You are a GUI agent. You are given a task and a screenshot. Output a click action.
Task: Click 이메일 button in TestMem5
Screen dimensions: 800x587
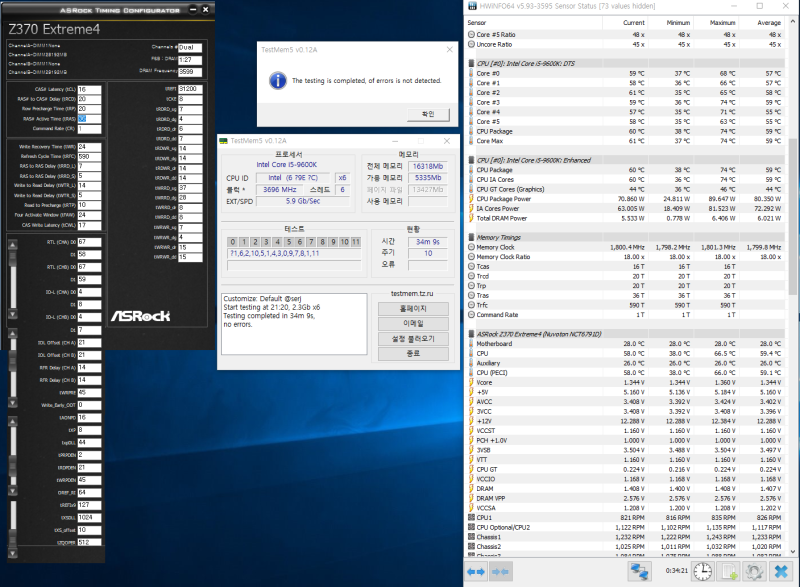(x=413, y=324)
